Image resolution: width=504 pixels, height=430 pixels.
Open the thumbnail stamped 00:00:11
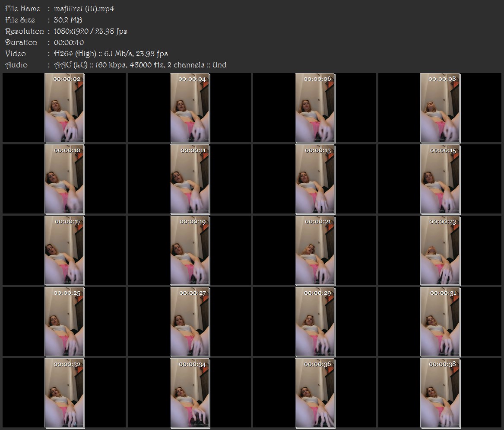[x=190, y=179]
